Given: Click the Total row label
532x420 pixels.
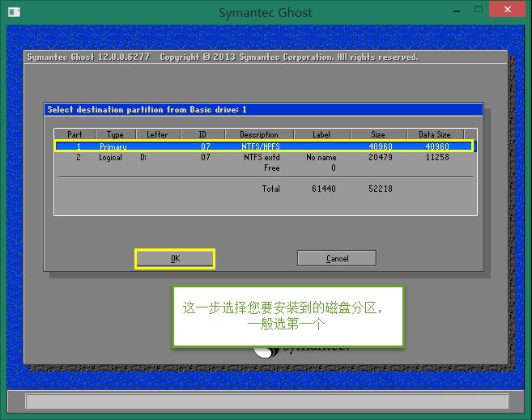Looking at the screenshot, I should 270,189.
